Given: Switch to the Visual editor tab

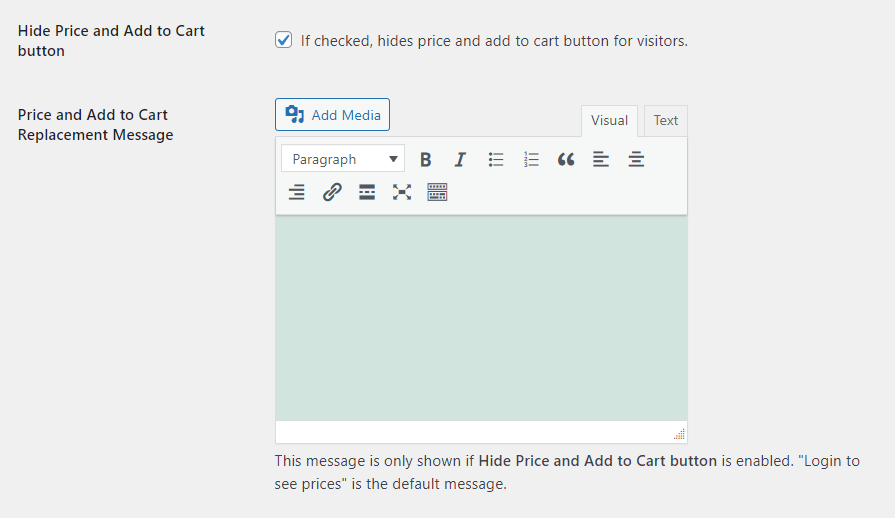Looking at the screenshot, I should click(x=609, y=121).
